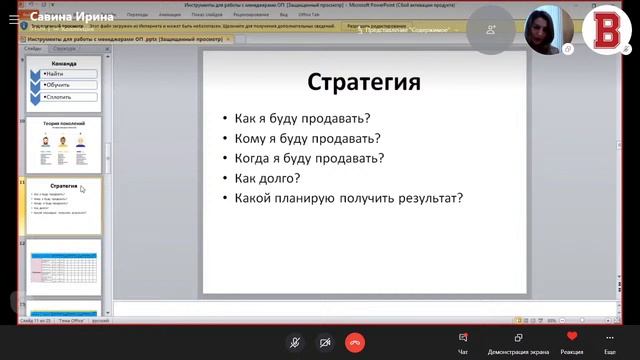The width and height of the screenshot is (640, 360).
Task: Click the zoom in plus button
Action: tap(608, 321)
